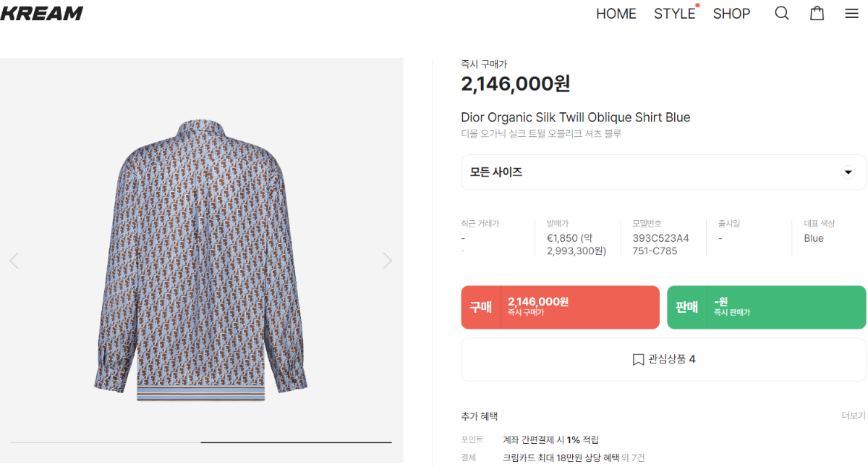868x467 pixels.
Task: Click the KREAM logo
Action: pos(41,13)
